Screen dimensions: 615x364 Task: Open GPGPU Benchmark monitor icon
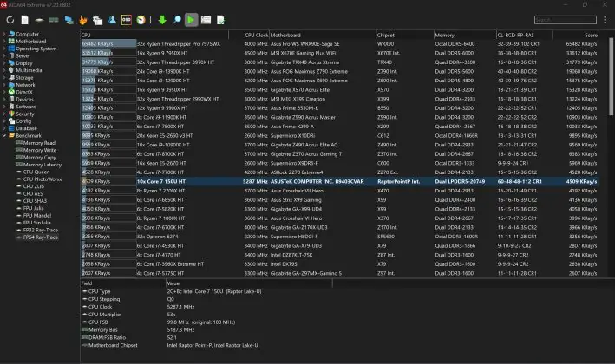[69, 20]
